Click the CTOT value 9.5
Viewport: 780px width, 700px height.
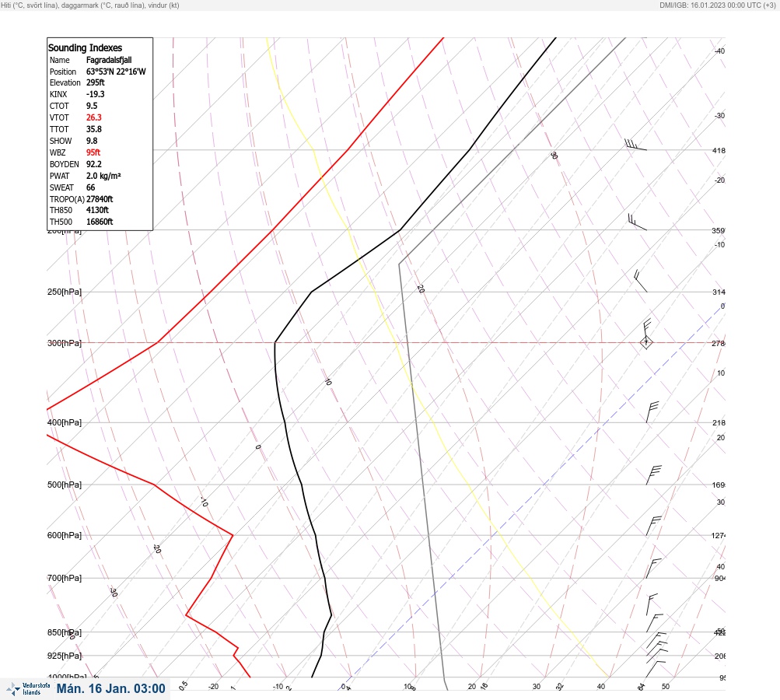pyautogui.click(x=92, y=106)
